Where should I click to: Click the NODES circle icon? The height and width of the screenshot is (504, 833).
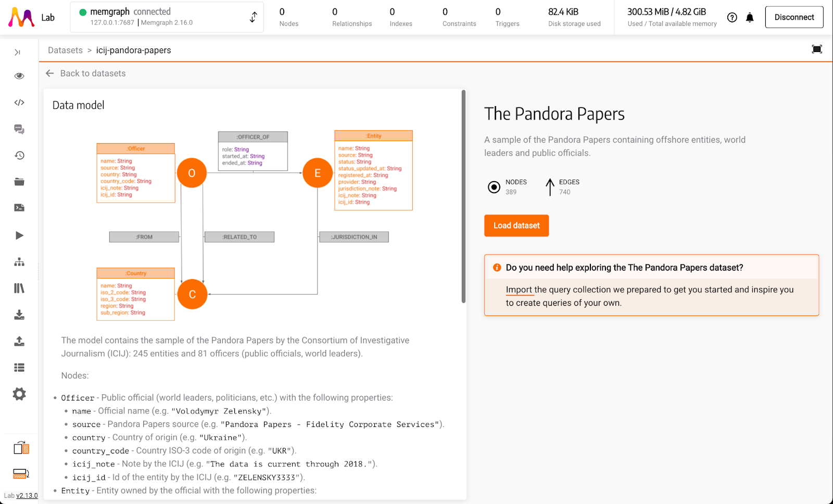(494, 187)
